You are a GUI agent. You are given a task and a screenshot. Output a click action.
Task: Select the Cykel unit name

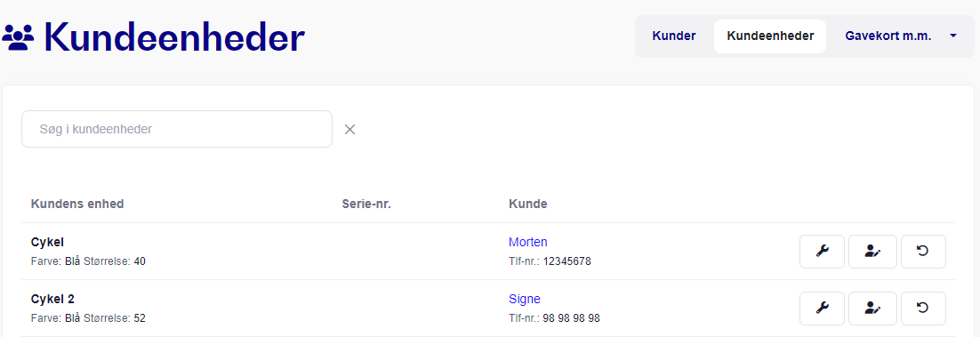coord(47,242)
